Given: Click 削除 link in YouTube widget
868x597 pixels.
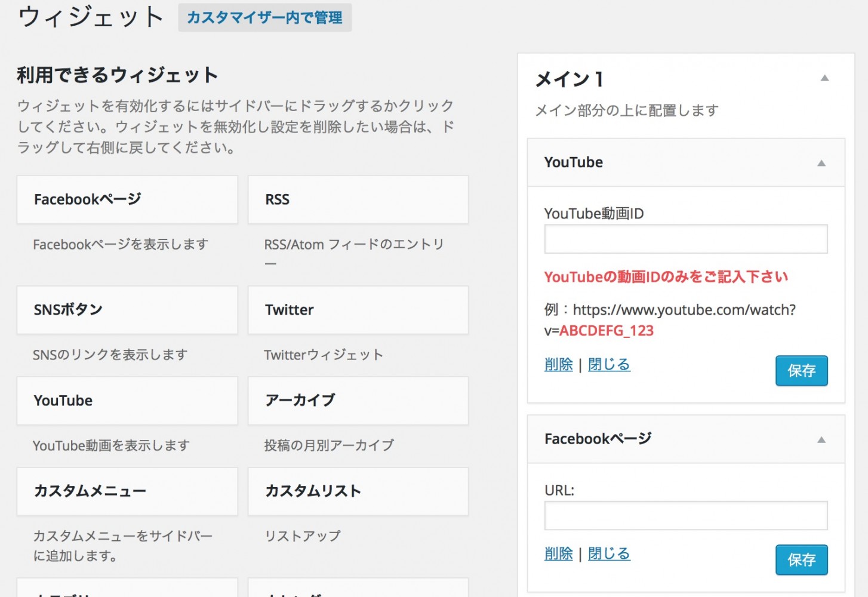Looking at the screenshot, I should pos(558,364).
